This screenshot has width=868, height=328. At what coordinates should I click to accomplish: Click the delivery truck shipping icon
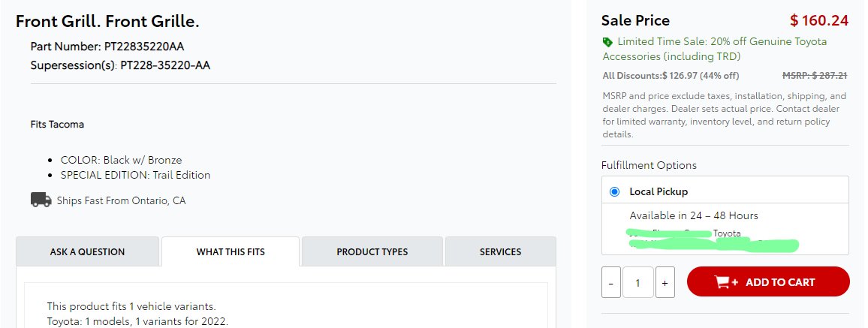click(41, 200)
